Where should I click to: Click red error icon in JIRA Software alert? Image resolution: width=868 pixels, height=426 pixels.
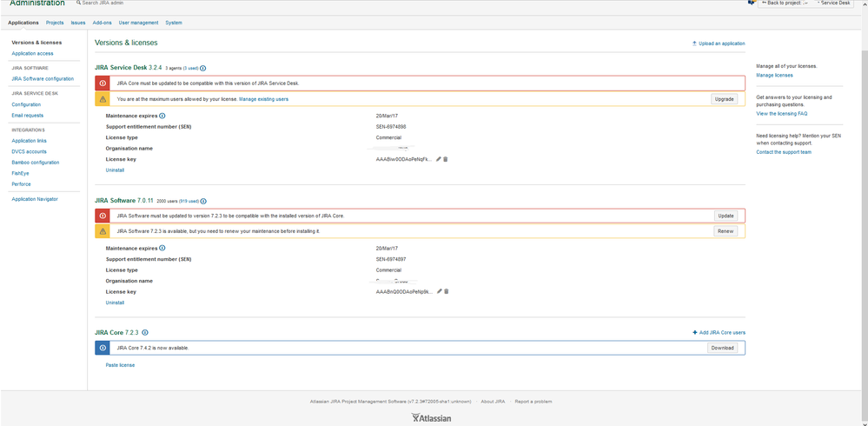point(102,216)
